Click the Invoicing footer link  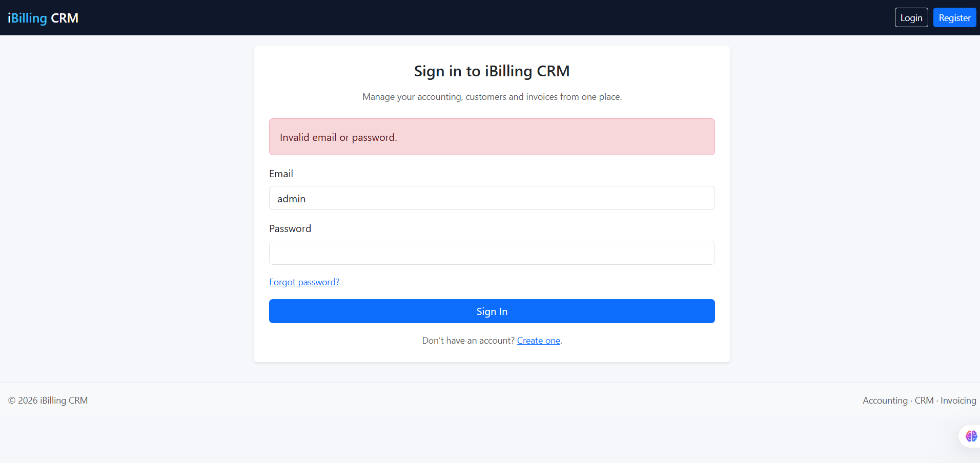[958, 400]
